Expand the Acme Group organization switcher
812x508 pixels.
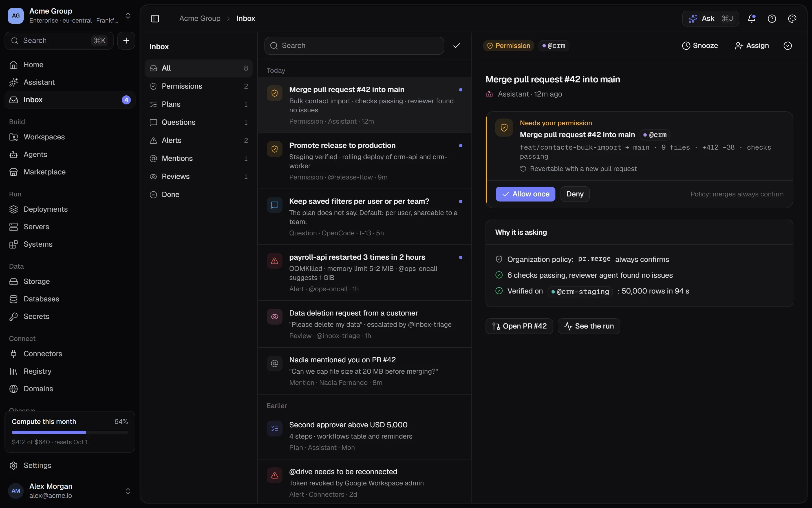70,16
